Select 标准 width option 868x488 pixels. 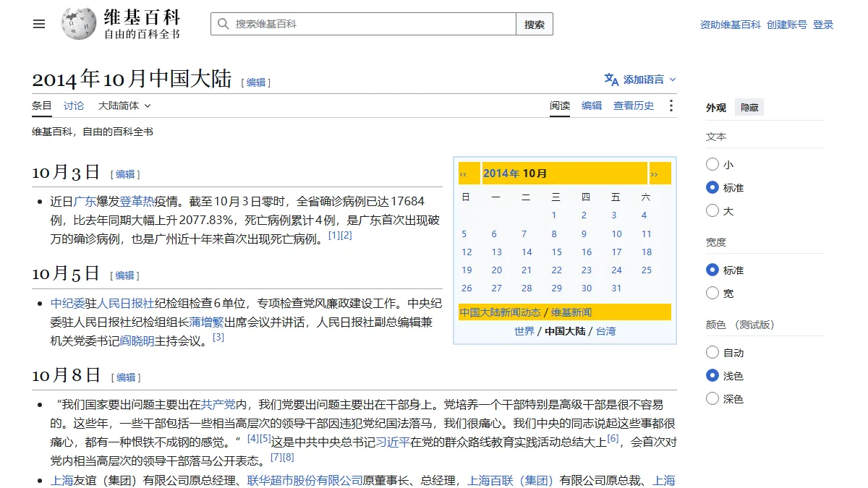(x=712, y=270)
